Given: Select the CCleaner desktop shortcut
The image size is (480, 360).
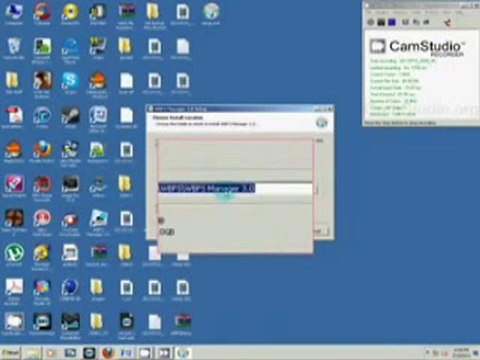Looking at the screenshot, I should 42,14.
